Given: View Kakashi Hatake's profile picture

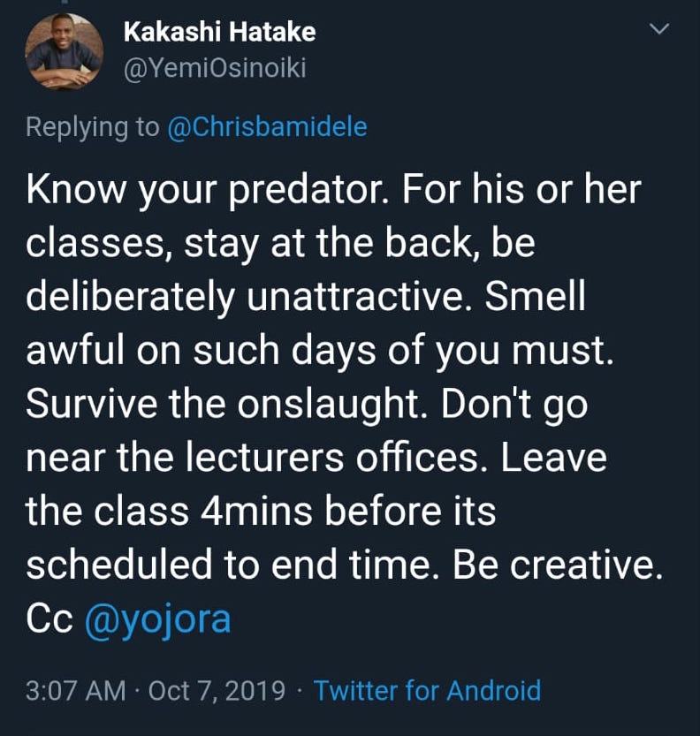Looking at the screenshot, I should click(x=65, y=51).
